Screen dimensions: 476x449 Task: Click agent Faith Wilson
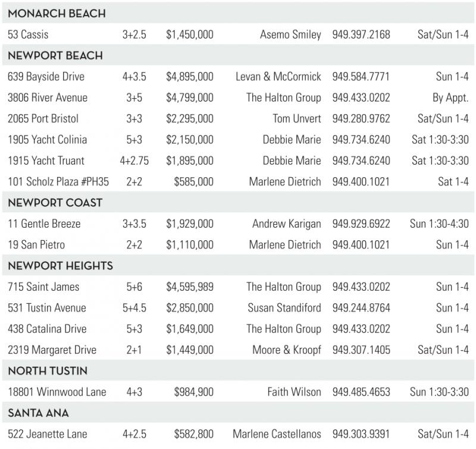click(x=294, y=392)
